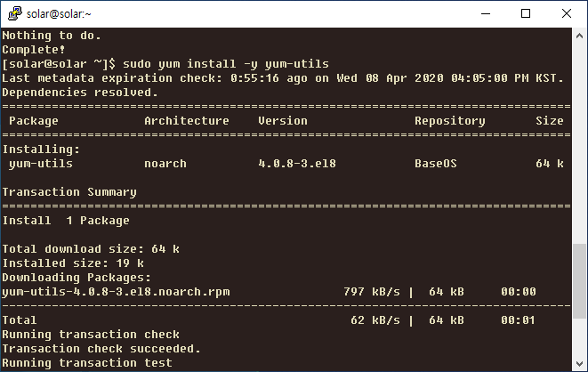Viewport: 588px width, 372px height.
Task: Click the 'Total download size: 64 k' line
Action: [x=91, y=249]
